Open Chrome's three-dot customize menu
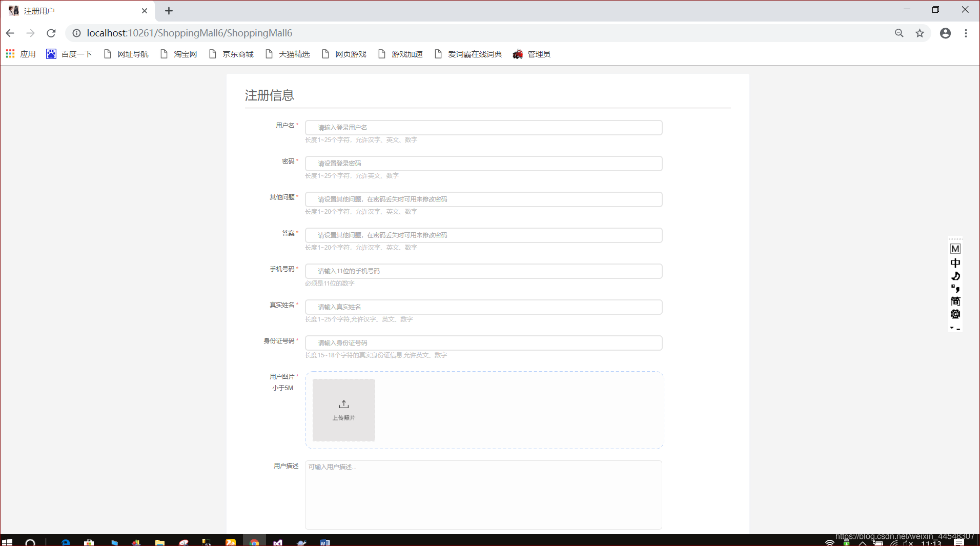 966,33
